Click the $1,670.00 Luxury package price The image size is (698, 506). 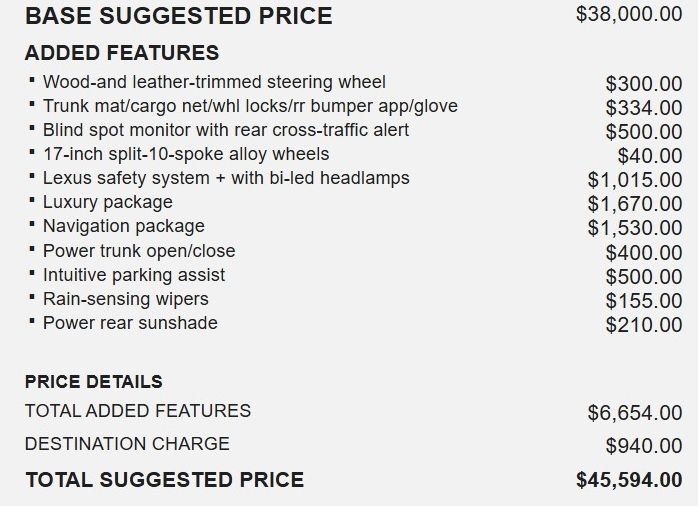635,204
